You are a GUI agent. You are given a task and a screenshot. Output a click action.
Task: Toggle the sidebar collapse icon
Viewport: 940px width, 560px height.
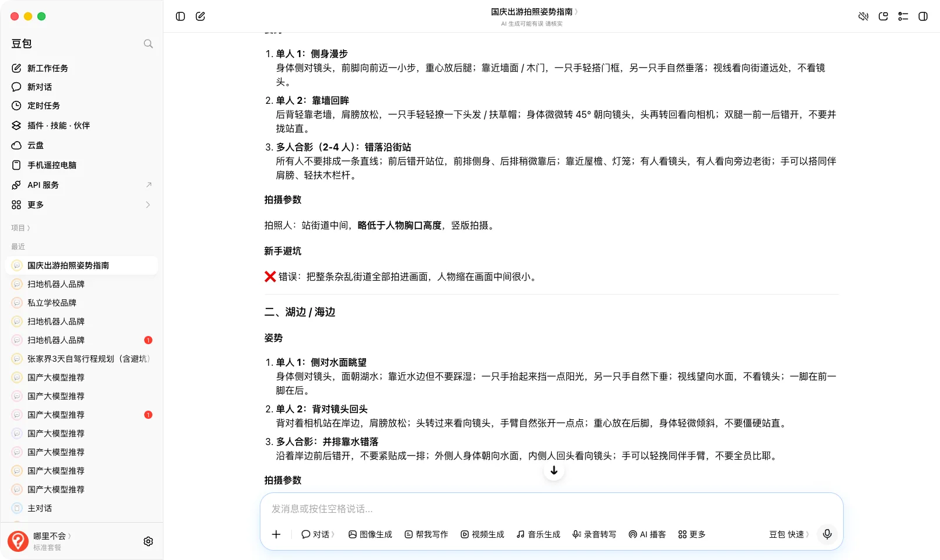click(180, 16)
